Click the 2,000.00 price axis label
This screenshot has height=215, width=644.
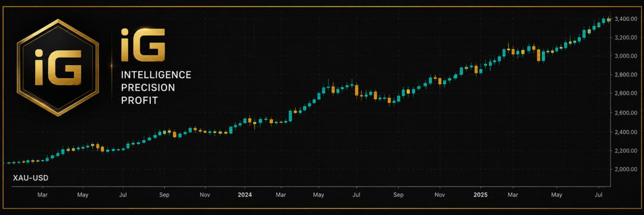626,169
